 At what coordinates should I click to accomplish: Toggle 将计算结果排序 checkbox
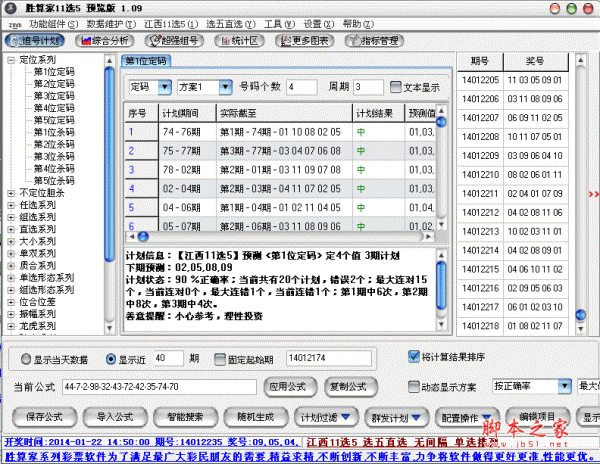point(414,357)
